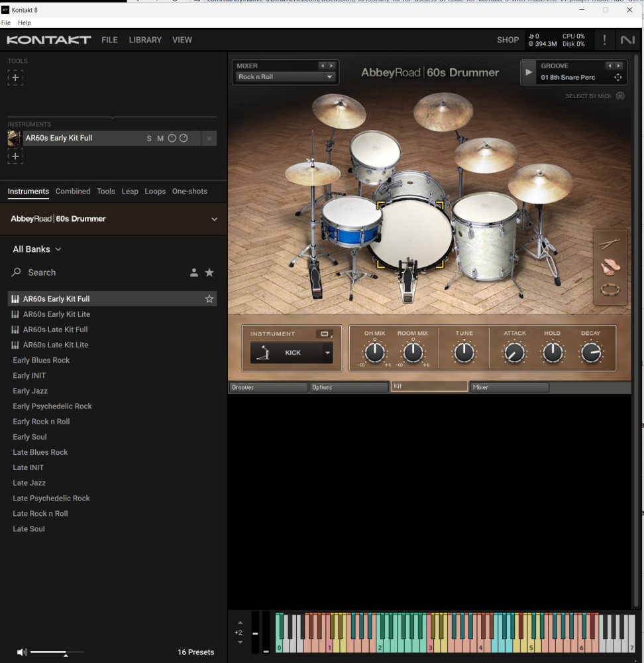Viewport: 644px width, 663px height.
Task: Star the AR60s Early Kit Full preset
Action: (x=209, y=299)
